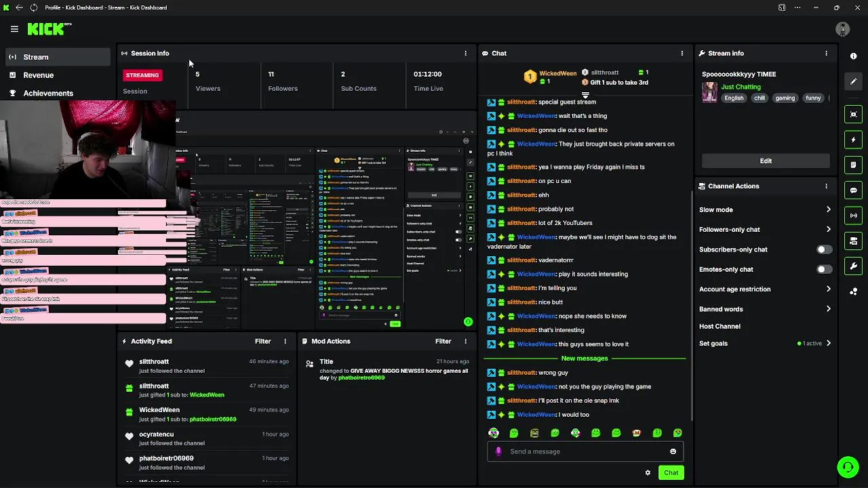Open Activity Feed kebab menu
The image size is (868, 488).
tap(285, 341)
